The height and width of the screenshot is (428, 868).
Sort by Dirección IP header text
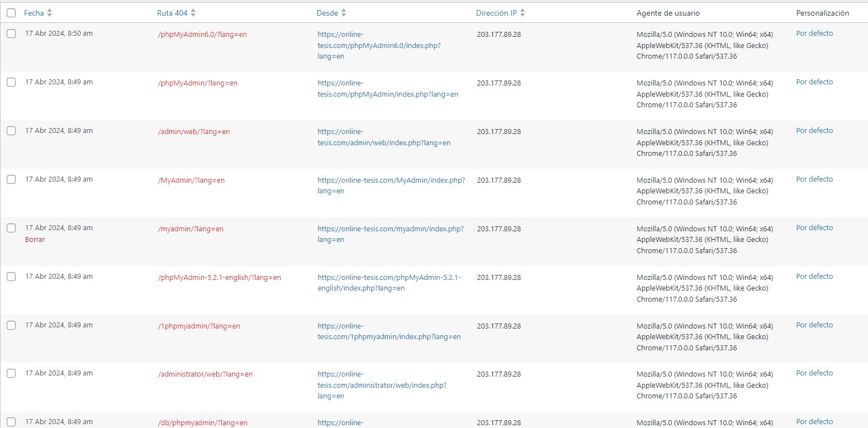[x=496, y=13]
